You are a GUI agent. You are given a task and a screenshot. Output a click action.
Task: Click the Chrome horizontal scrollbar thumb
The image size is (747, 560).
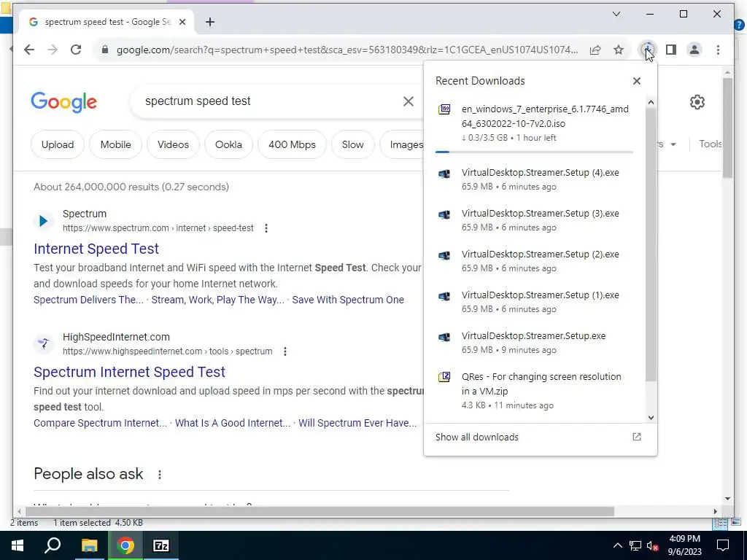(x=320, y=511)
